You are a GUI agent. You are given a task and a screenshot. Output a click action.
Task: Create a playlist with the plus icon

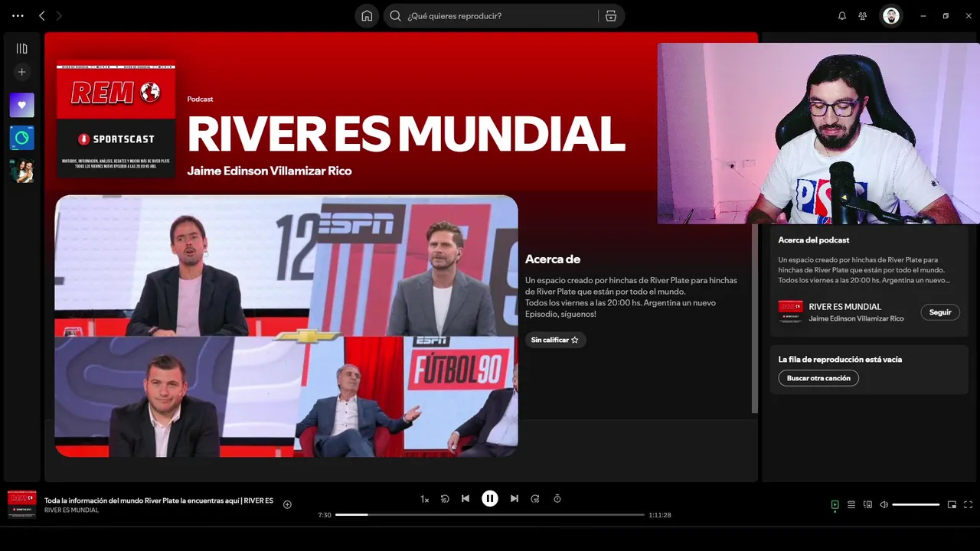click(21, 72)
